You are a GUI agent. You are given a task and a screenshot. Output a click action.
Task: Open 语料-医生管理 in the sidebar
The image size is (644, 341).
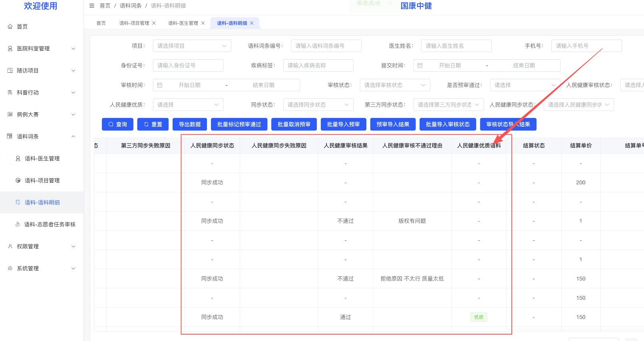click(42, 158)
